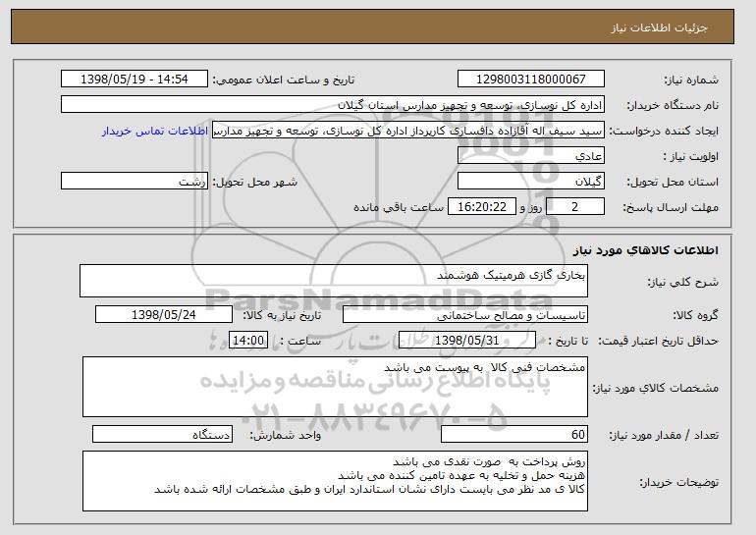Select the goods group field تاسیسات و مصالح ساختمانی
Viewport: 756px width, 535px height.
point(465,315)
